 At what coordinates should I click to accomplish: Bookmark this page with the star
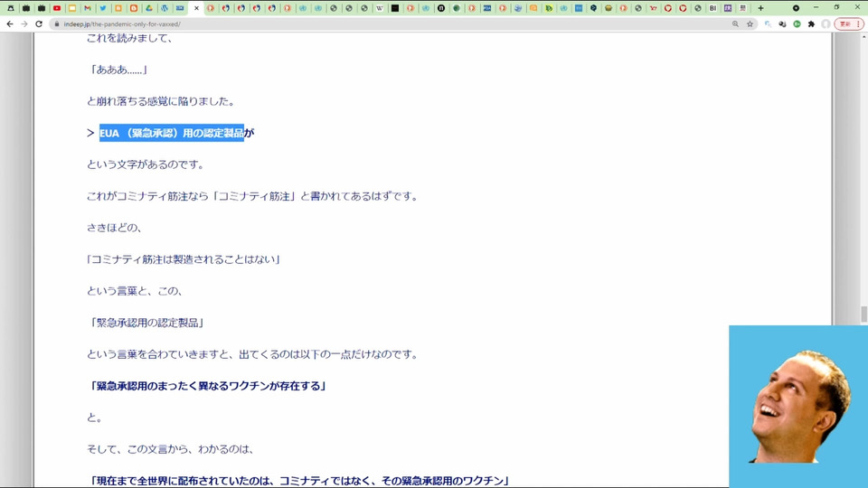[750, 23]
